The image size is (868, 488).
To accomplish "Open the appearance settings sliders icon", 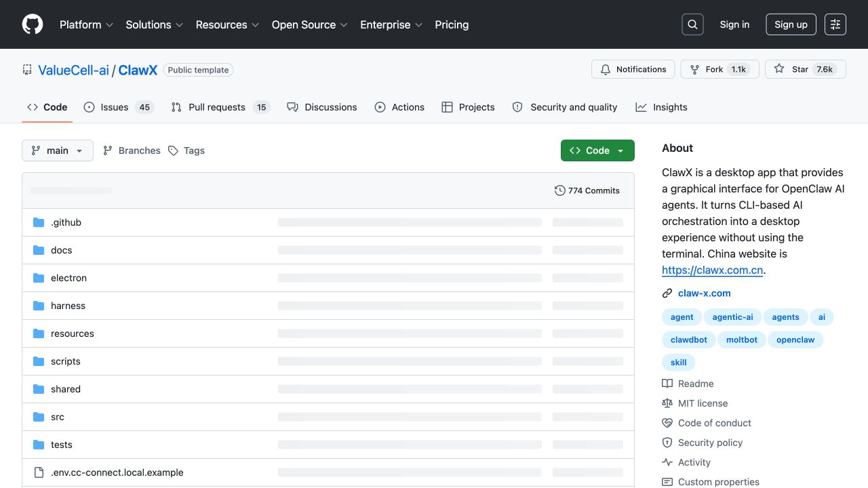I will click(x=835, y=24).
